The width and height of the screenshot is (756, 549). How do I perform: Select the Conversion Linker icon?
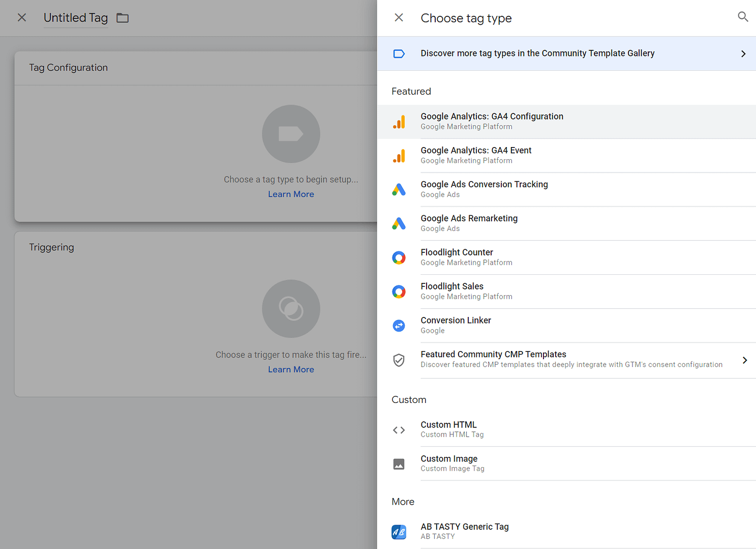pos(399,326)
